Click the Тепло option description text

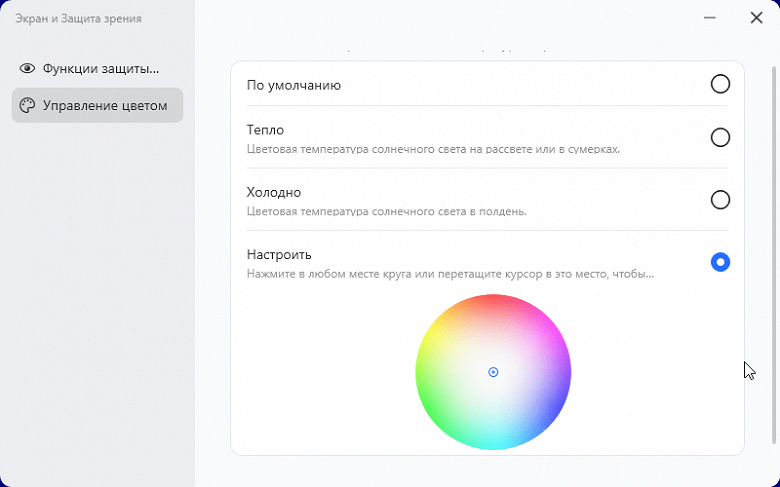point(433,149)
